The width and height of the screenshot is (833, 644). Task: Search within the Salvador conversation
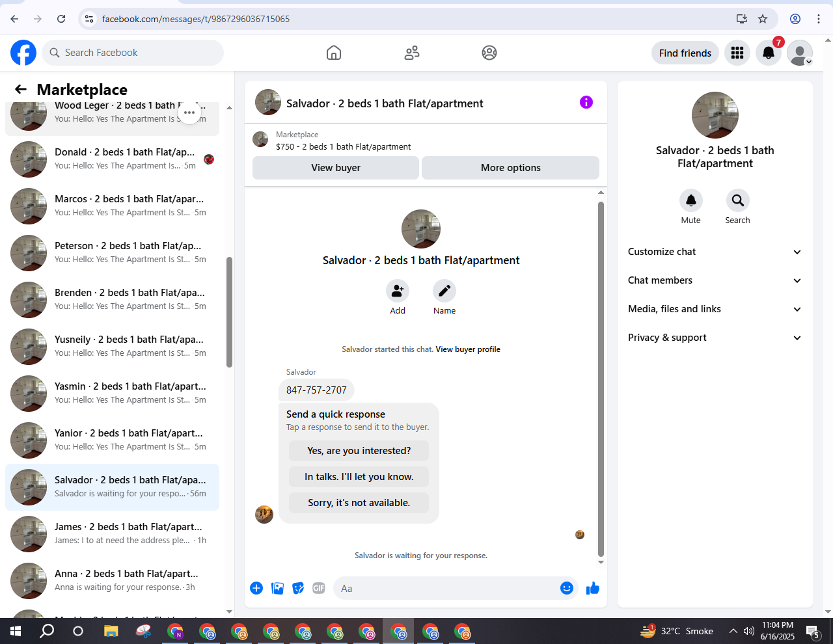(x=737, y=200)
